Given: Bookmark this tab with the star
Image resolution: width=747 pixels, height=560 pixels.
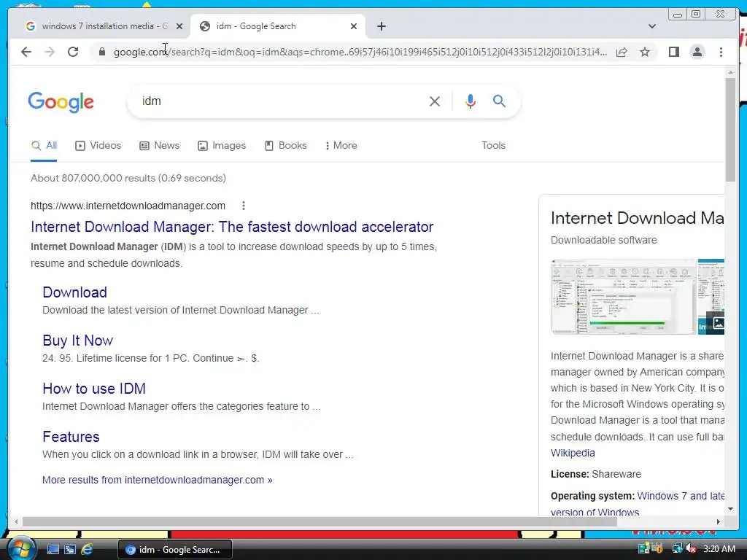Looking at the screenshot, I should coord(645,52).
